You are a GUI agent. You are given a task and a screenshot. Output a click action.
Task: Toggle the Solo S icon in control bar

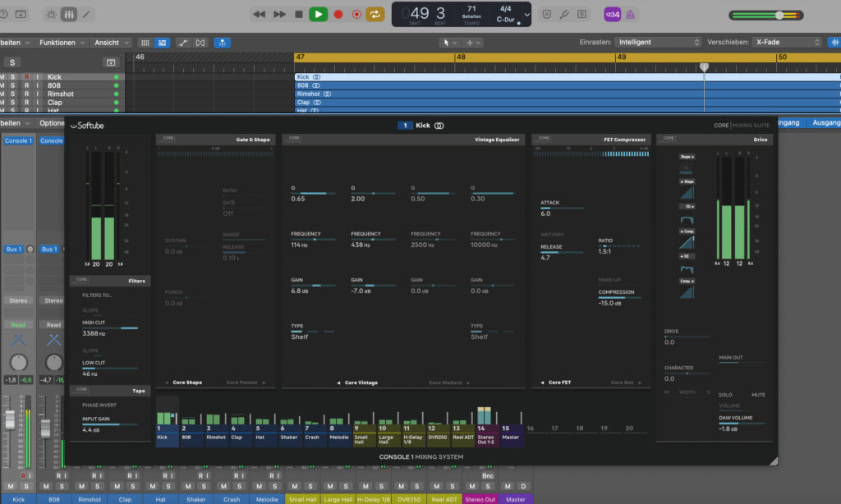point(582,15)
